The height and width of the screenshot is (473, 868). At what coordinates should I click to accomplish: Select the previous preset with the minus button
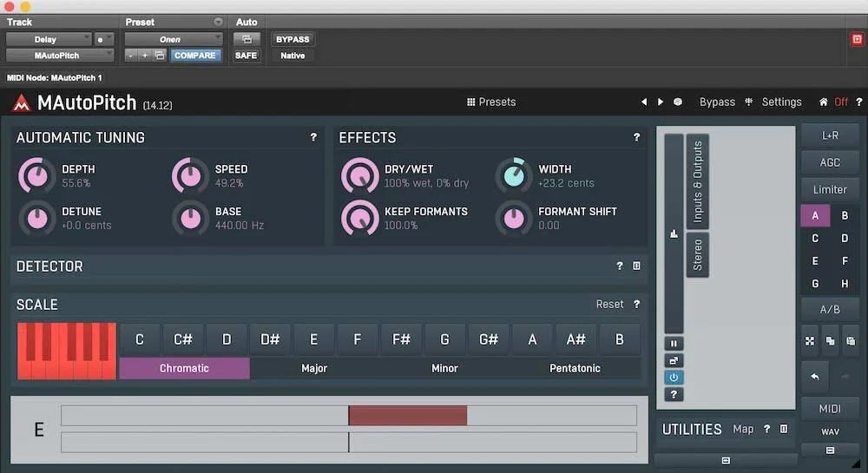[x=131, y=56]
